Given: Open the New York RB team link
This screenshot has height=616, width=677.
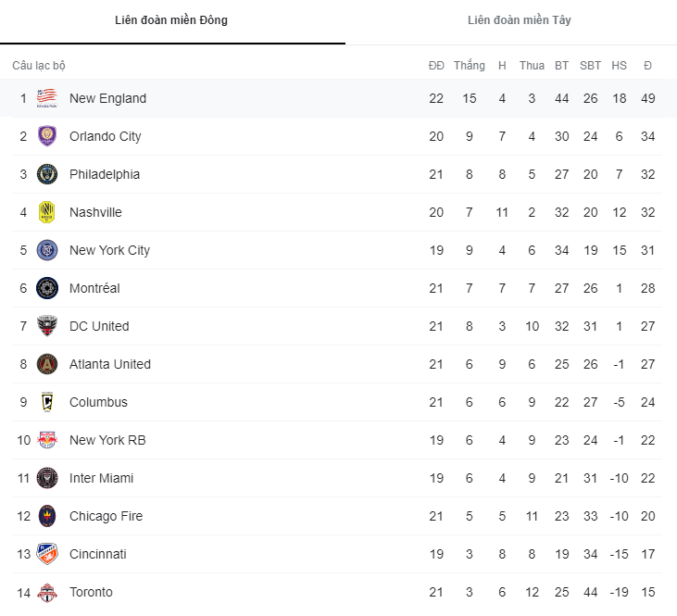Looking at the screenshot, I should 107,440.
